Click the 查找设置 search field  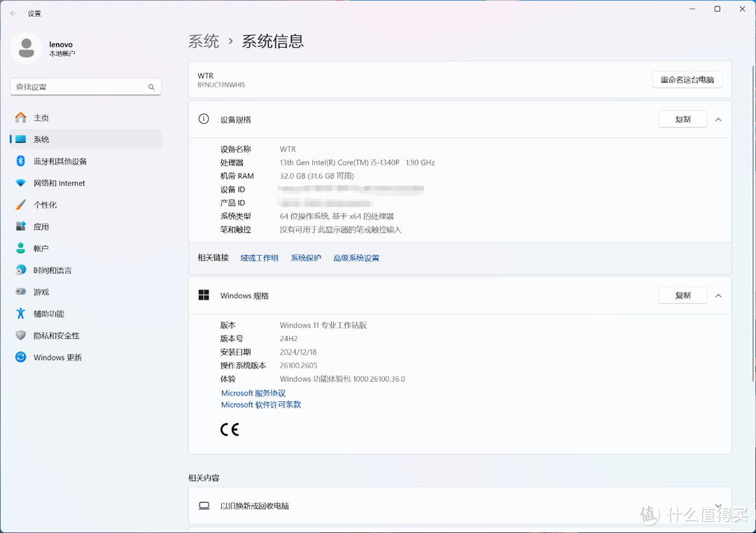point(86,87)
